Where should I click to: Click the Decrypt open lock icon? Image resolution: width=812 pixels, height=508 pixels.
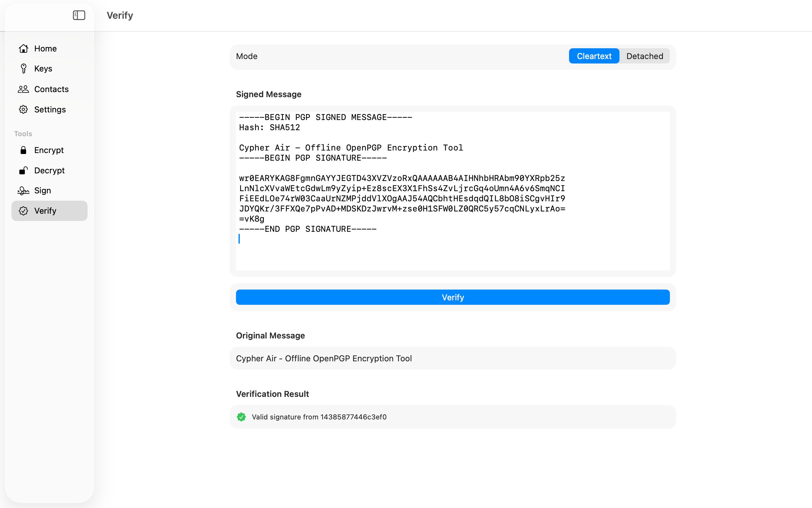click(23, 170)
